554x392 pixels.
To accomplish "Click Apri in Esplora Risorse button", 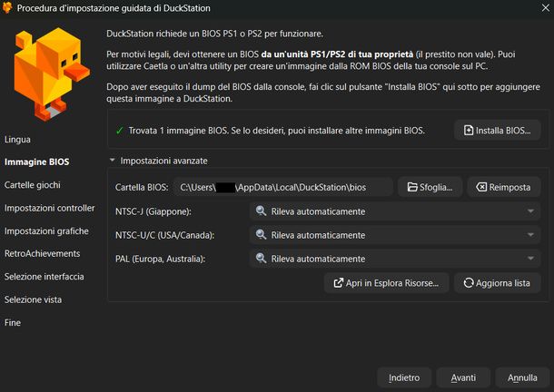I will coord(387,283).
